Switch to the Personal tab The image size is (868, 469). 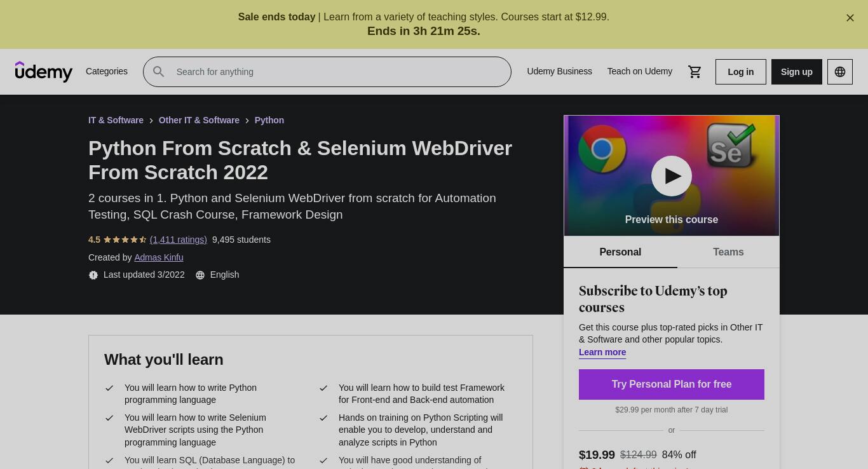pyautogui.click(x=620, y=252)
